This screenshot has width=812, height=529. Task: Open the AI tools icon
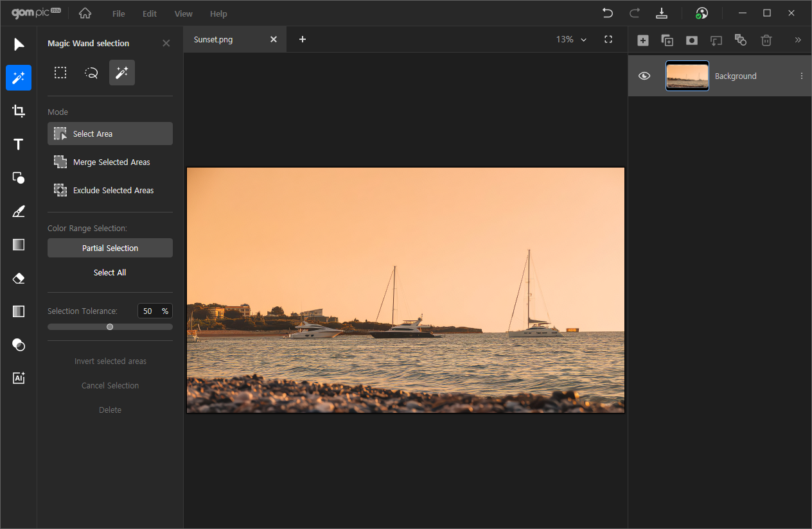(x=19, y=378)
